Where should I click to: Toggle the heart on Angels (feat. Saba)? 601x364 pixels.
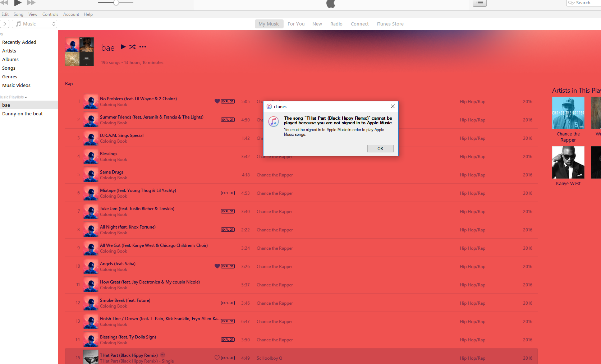pyautogui.click(x=217, y=266)
